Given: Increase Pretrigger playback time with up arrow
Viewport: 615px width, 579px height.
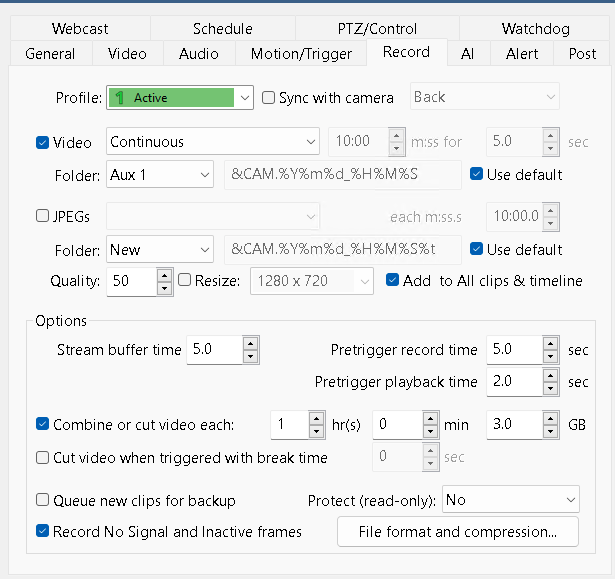Looking at the screenshot, I should 551,376.
